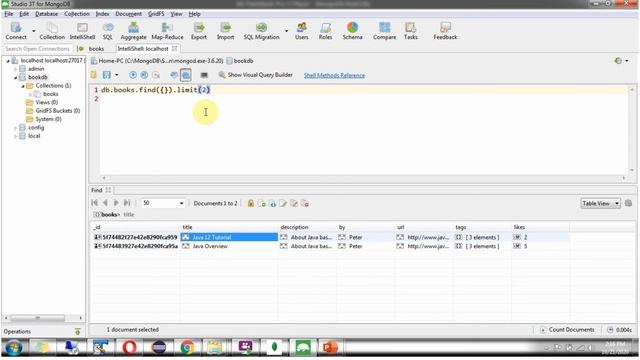Click the Export toolbar icon
This screenshot has width=640, height=360.
tap(199, 31)
